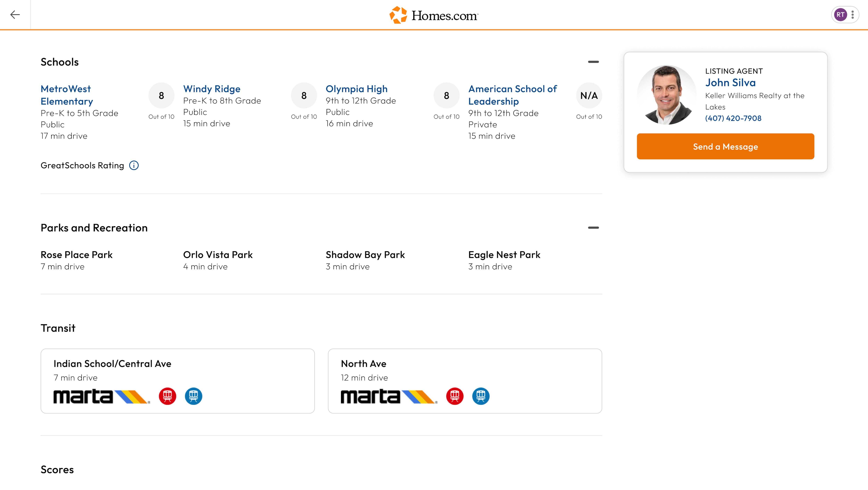Click Rose Place Park entry
The height and width of the screenshot is (490, 868).
pyautogui.click(x=77, y=260)
